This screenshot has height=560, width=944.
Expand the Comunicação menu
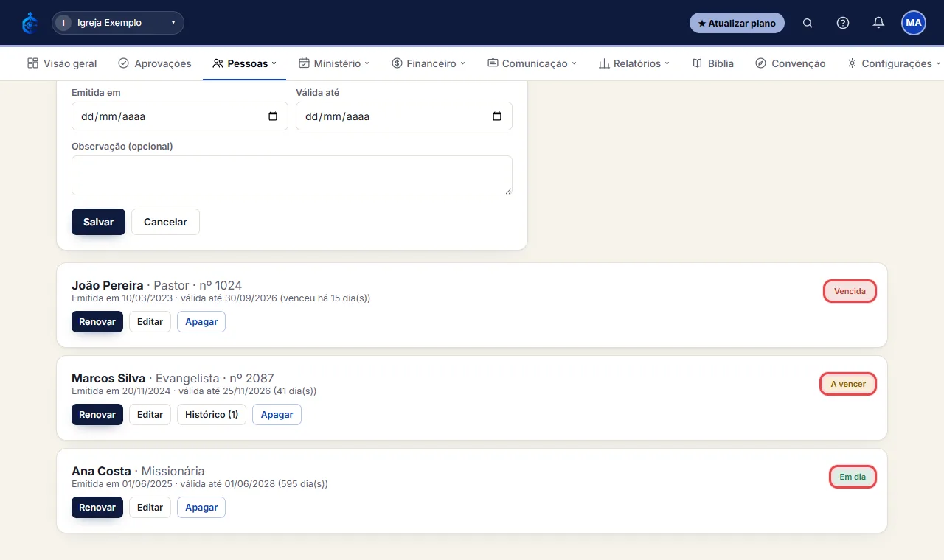pyautogui.click(x=532, y=63)
